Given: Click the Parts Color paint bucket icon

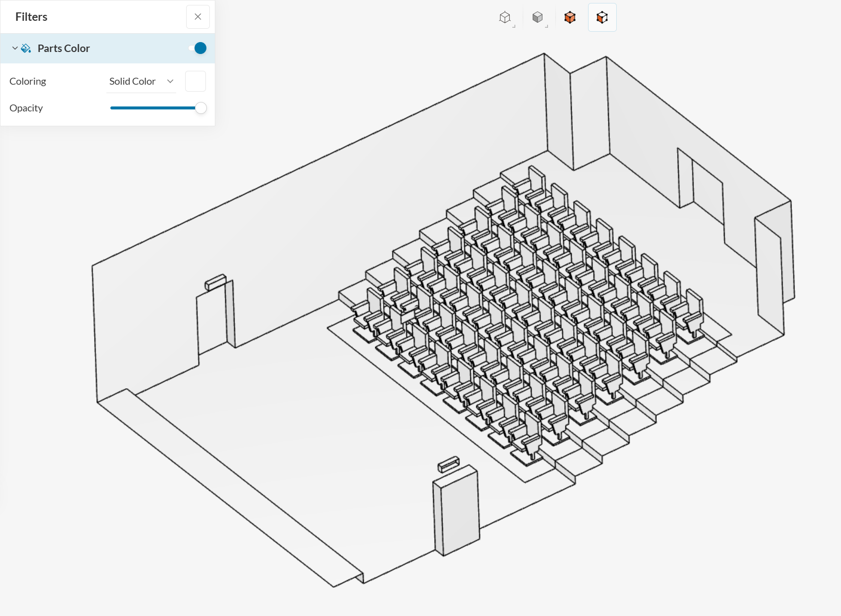Looking at the screenshot, I should [x=26, y=49].
